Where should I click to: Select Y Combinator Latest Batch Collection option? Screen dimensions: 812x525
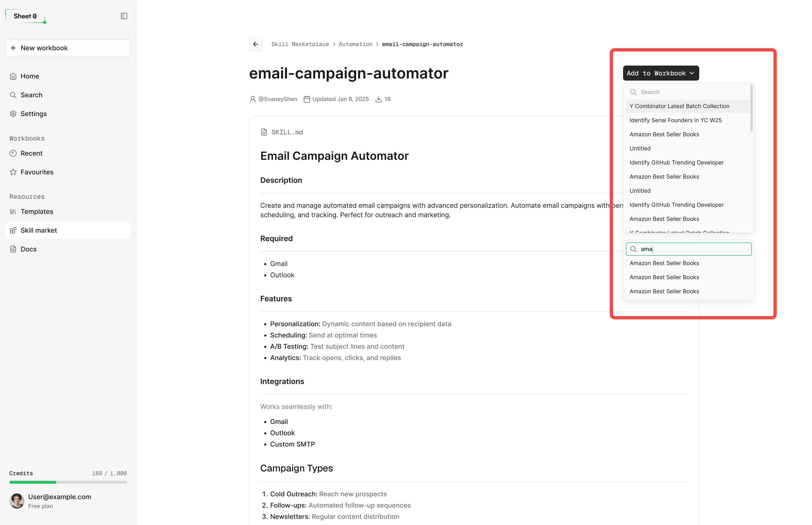[679, 106]
